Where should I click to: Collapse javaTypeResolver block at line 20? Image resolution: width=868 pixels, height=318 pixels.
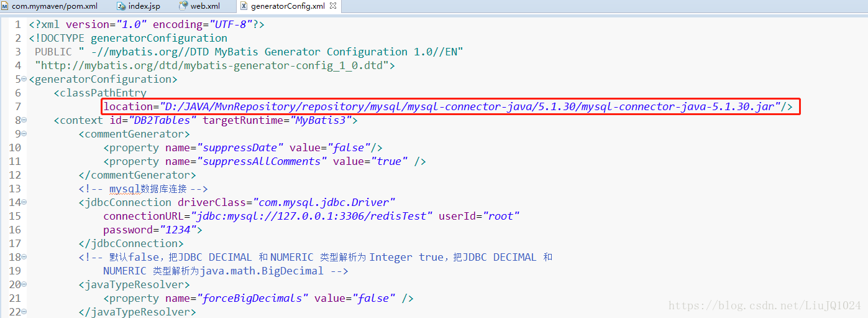pos(24,285)
